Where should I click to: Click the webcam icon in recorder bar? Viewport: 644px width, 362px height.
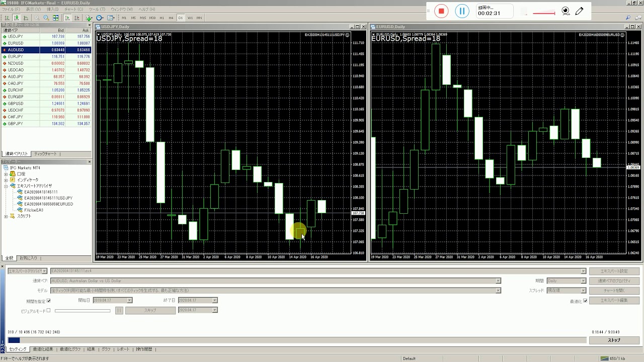(x=566, y=11)
